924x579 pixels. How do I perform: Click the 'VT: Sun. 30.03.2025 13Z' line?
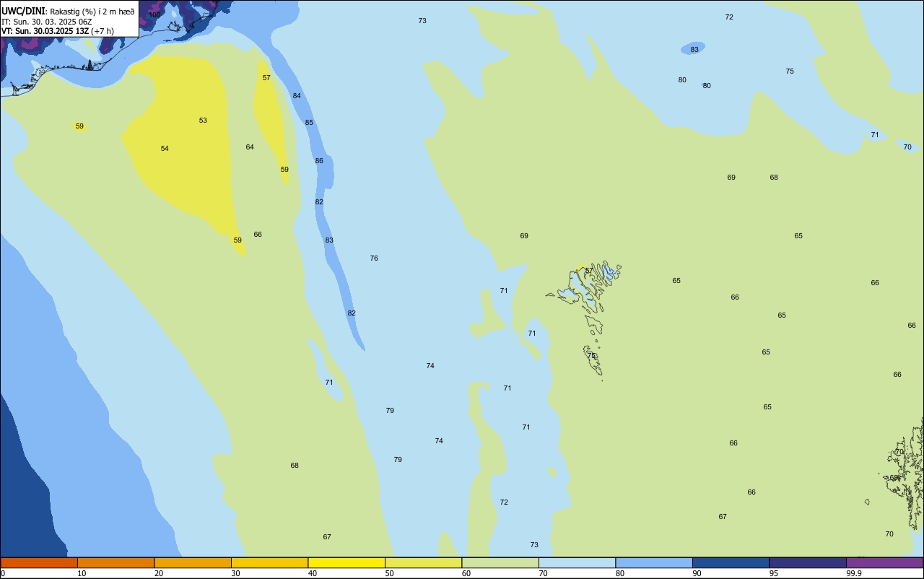click(45, 31)
